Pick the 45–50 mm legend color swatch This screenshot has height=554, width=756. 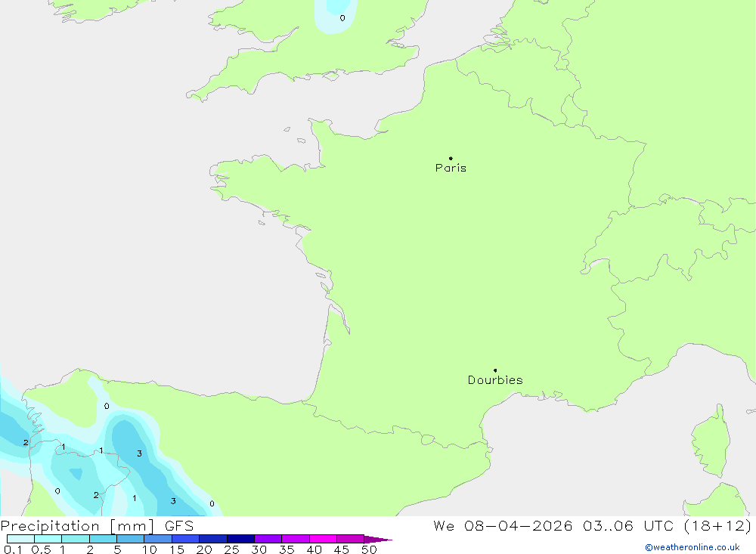click(351, 539)
